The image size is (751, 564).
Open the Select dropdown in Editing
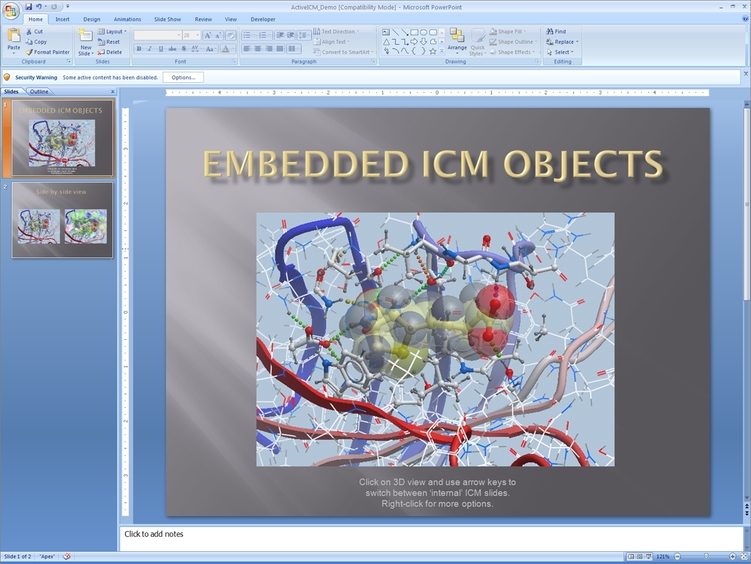(x=562, y=52)
